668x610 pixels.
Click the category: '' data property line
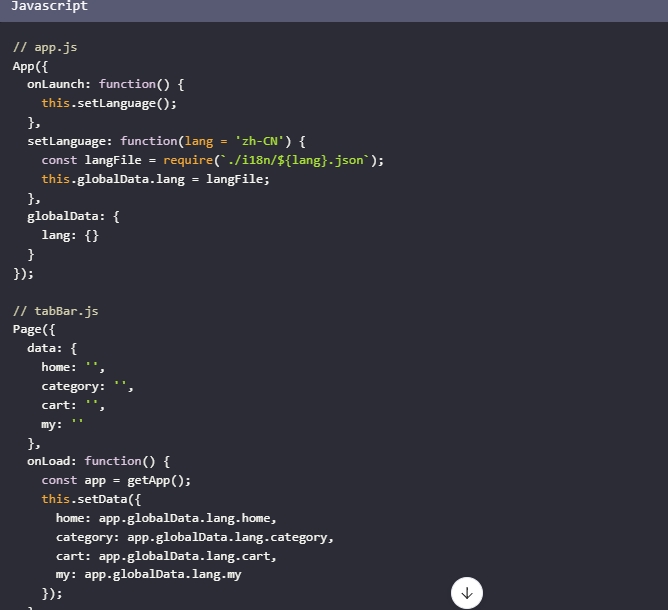tap(87, 386)
